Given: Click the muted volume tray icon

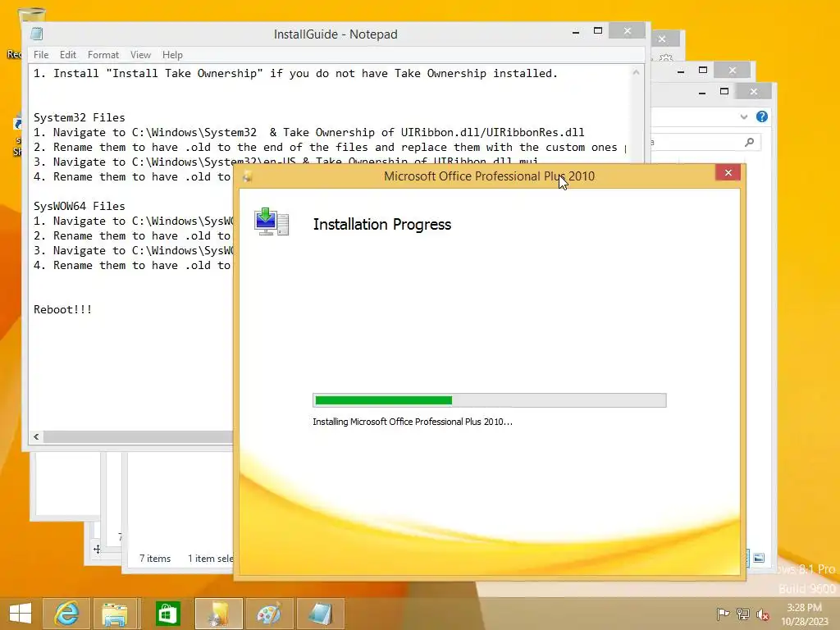Looking at the screenshot, I should [x=763, y=614].
